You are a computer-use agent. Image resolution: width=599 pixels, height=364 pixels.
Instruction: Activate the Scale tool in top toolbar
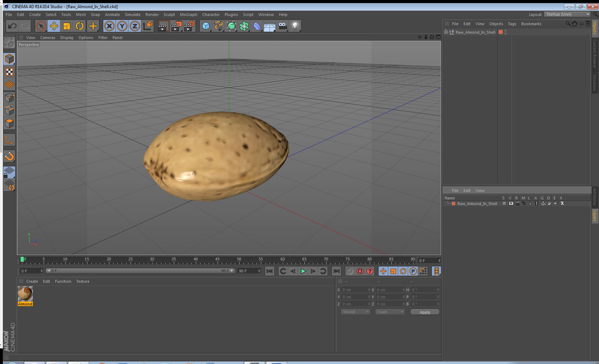pos(67,26)
